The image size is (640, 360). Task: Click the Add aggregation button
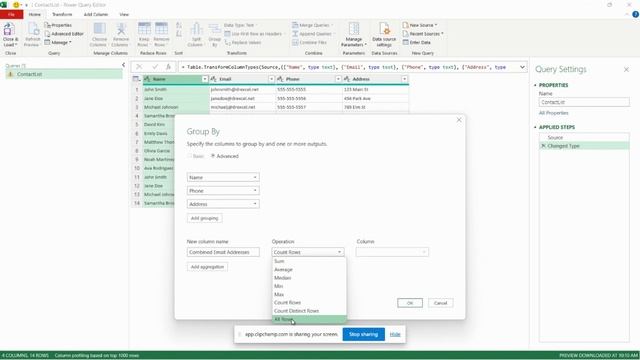(x=207, y=267)
